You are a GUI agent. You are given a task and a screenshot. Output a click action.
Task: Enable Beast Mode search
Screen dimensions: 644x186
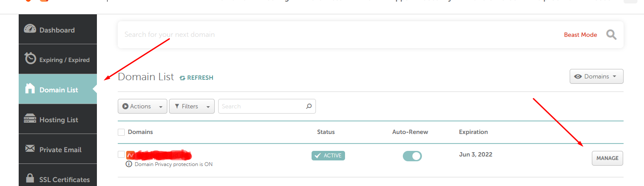[x=580, y=35]
